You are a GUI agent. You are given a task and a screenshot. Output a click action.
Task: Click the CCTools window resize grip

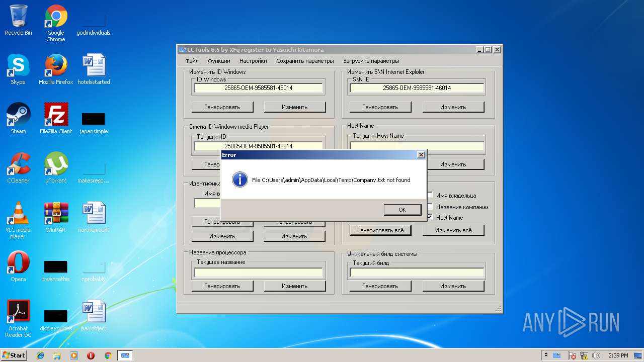click(498, 309)
